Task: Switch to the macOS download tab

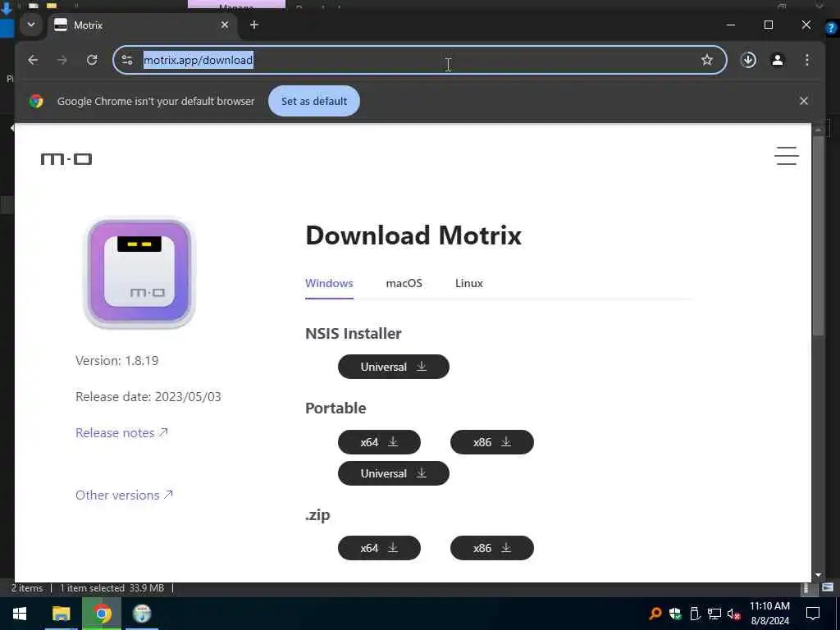Action: (x=404, y=283)
